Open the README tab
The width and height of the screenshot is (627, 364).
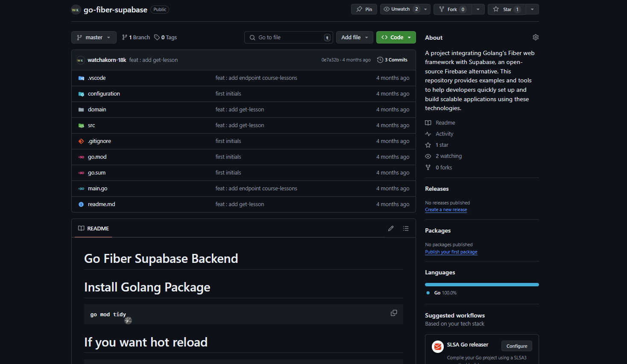click(x=94, y=229)
